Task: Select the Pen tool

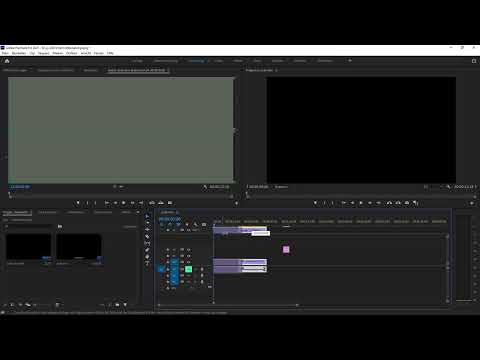Action: click(x=148, y=250)
